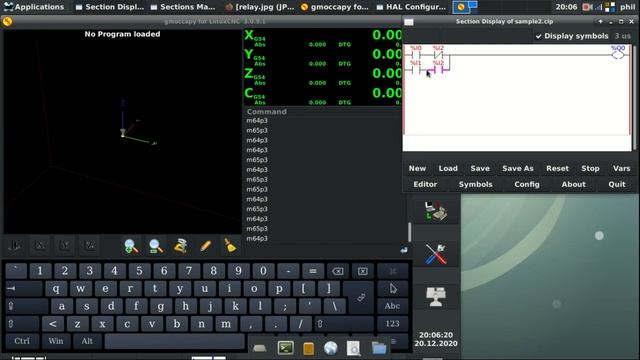Click the Load button in ladder window

click(x=448, y=168)
